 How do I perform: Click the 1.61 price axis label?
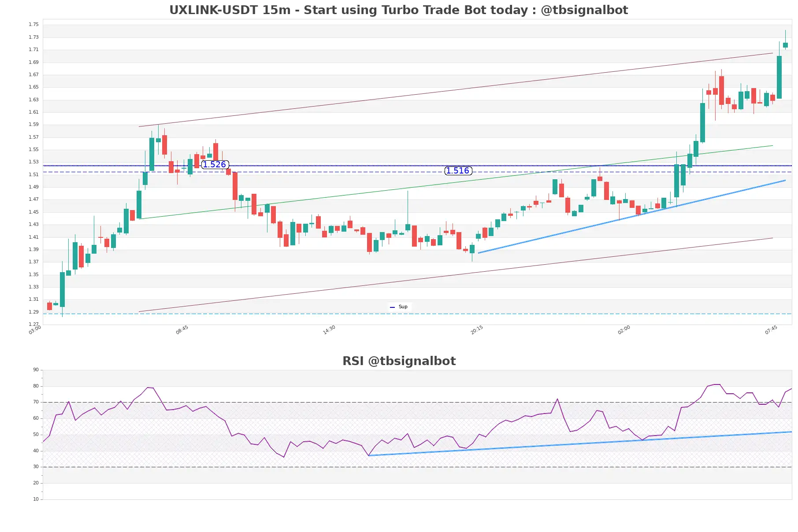(33, 112)
